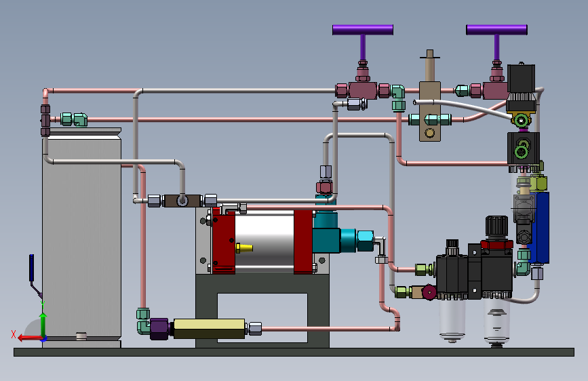Screen dimensions: 588x381
Task: Select the right purple T-handle valve
Action: point(496,30)
